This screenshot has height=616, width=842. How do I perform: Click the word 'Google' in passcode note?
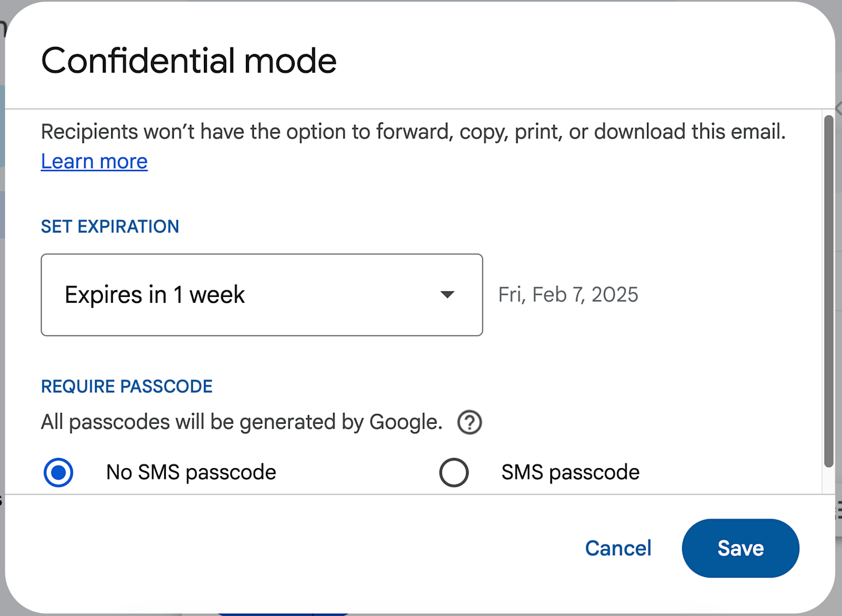(403, 422)
